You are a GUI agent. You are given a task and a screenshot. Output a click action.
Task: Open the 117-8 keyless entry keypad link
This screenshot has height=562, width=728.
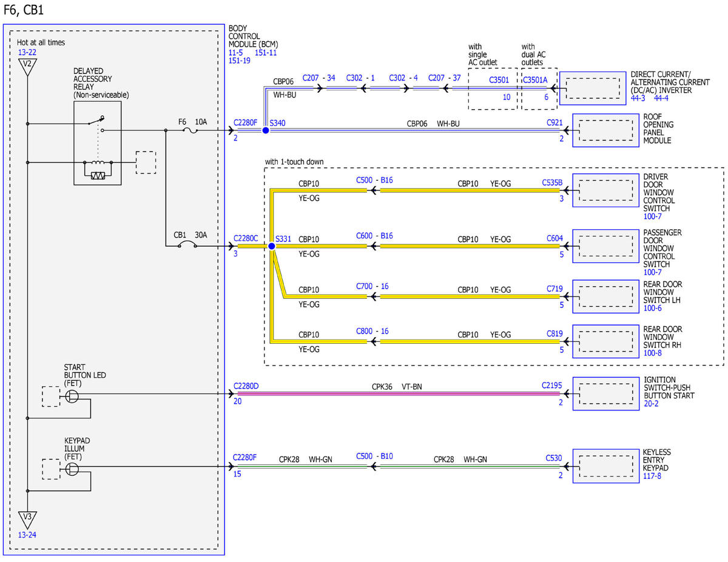(x=652, y=477)
